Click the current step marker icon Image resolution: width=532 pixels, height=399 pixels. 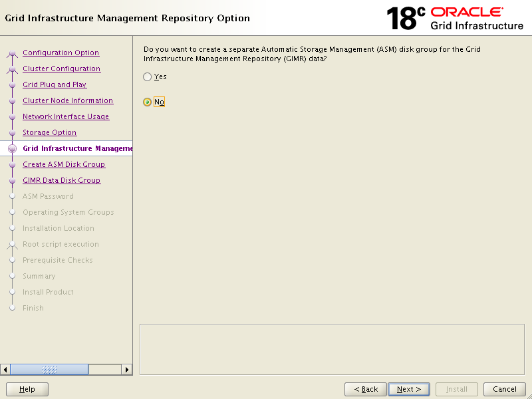(x=12, y=148)
